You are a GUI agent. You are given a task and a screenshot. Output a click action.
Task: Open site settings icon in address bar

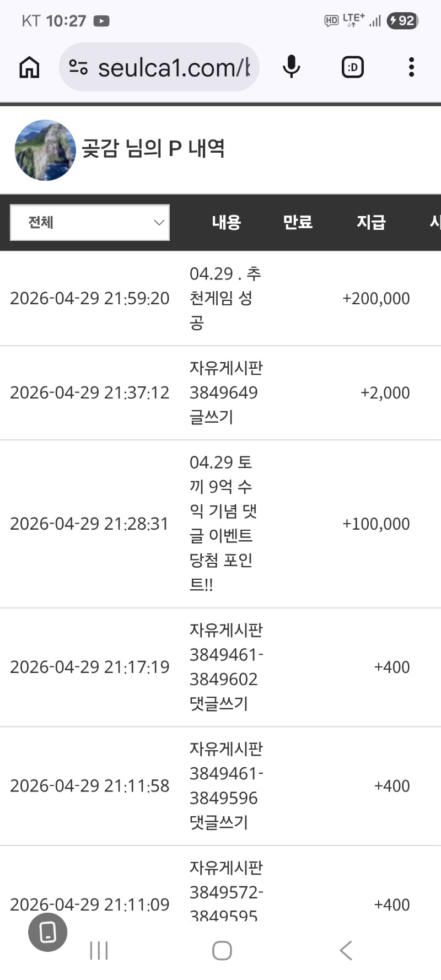[x=78, y=67]
